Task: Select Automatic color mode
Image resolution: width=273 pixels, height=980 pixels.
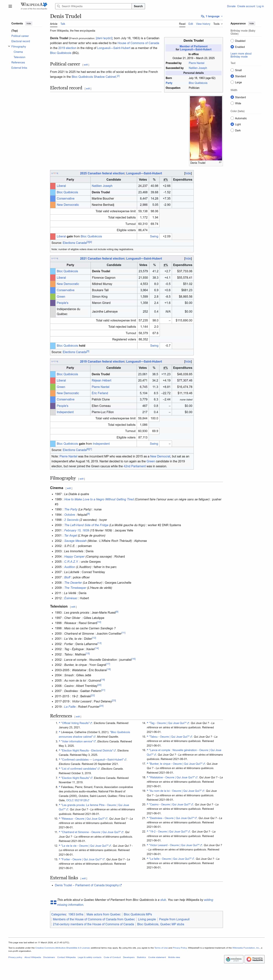Action: tap(232, 118)
